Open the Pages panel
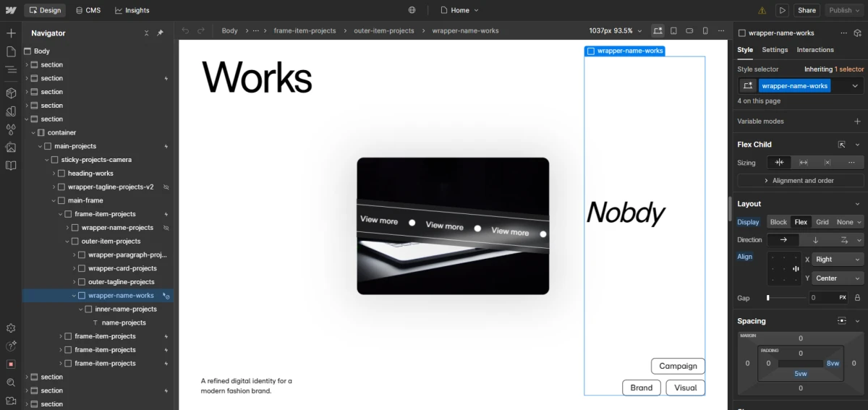The image size is (868, 410). (11, 51)
